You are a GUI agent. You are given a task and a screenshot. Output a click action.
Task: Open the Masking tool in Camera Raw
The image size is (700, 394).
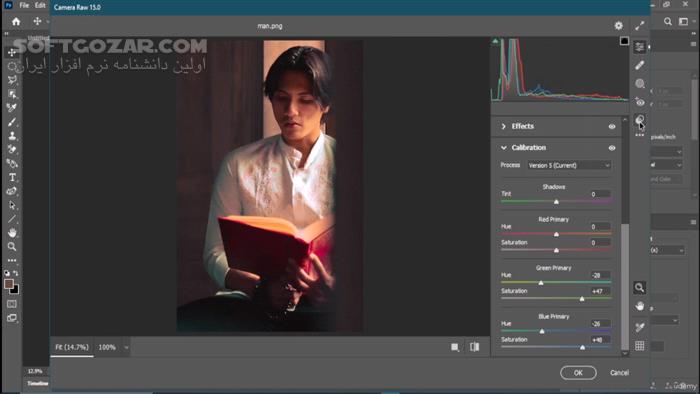[x=640, y=83]
